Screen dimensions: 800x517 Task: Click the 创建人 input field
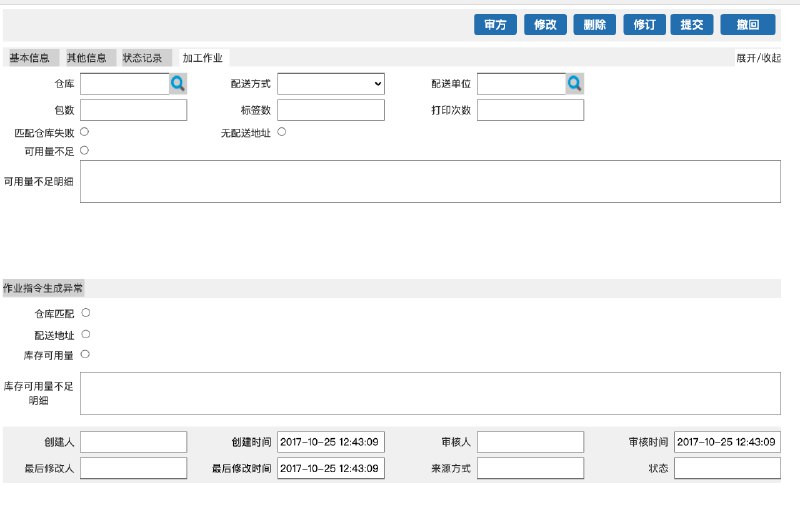(134, 442)
